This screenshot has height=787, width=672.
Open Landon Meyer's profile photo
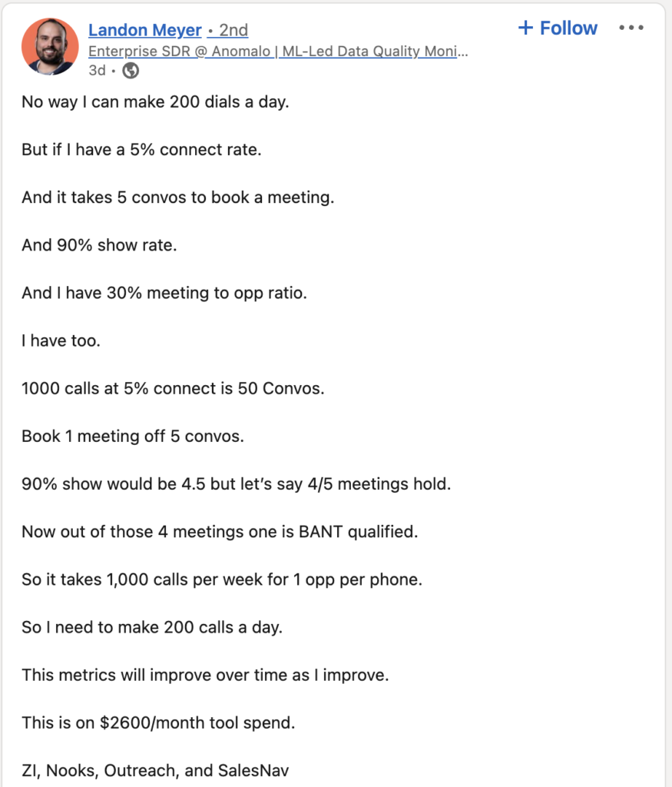(x=50, y=47)
